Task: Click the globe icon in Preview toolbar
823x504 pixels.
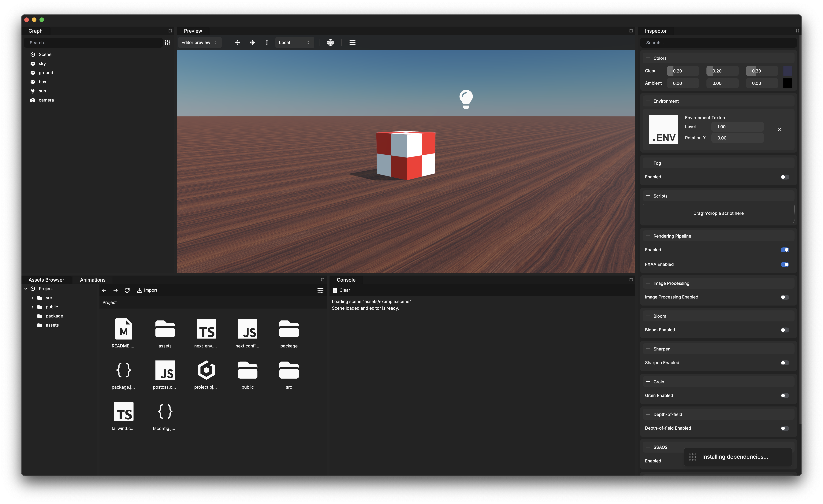Action: click(x=330, y=43)
